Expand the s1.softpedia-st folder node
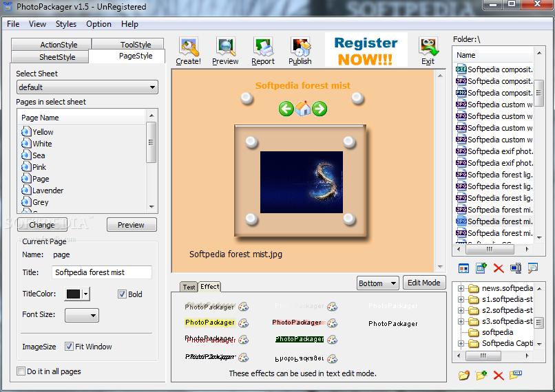Screen dimensions: 555x392 pos(461,299)
